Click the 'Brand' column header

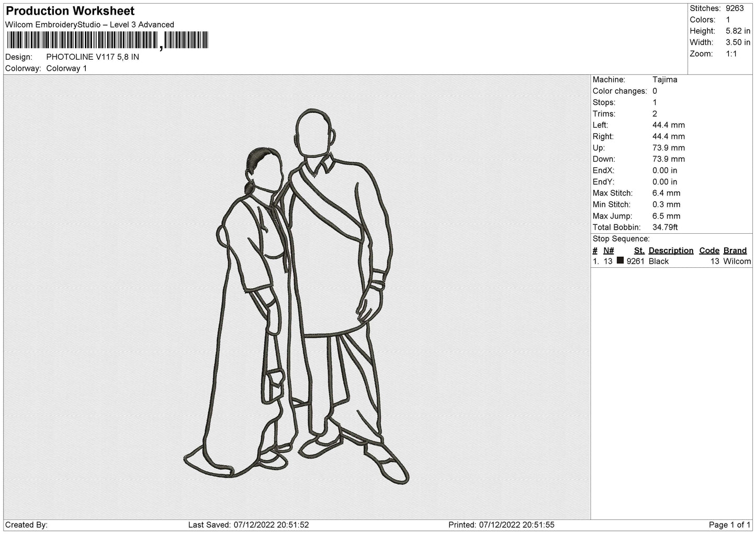click(735, 251)
